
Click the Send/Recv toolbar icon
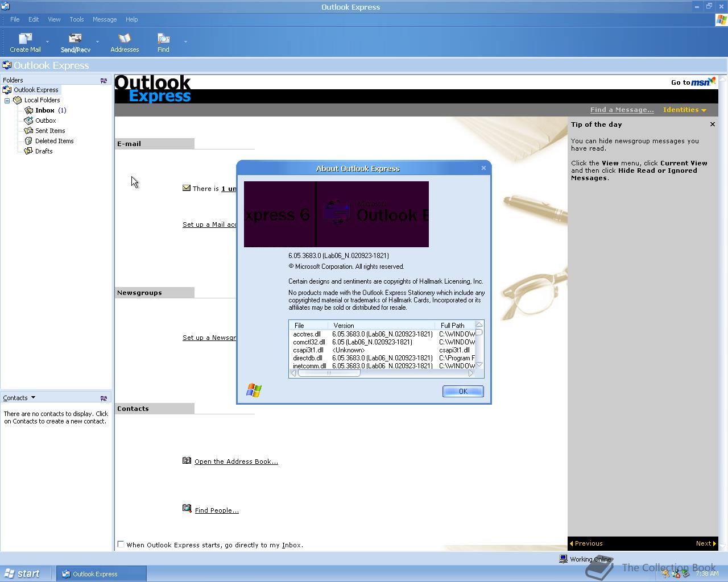[75, 39]
